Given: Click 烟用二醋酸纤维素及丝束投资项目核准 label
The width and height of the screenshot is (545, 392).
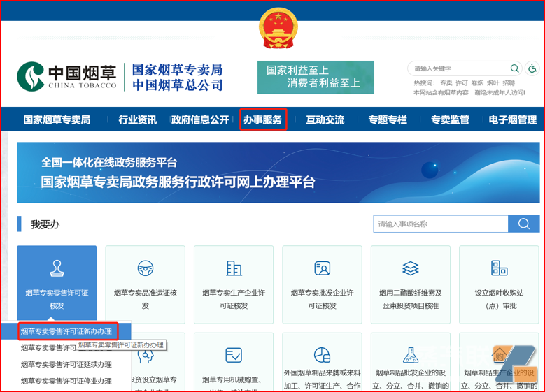Looking at the screenshot, I should [x=411, y=299].
